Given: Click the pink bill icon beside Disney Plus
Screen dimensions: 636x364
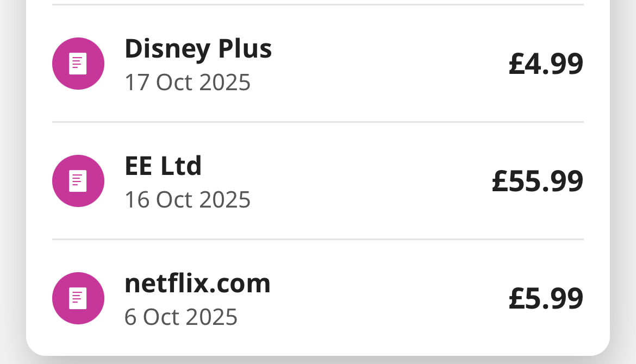Looking at the screenshot, I should tap(78, 64).
